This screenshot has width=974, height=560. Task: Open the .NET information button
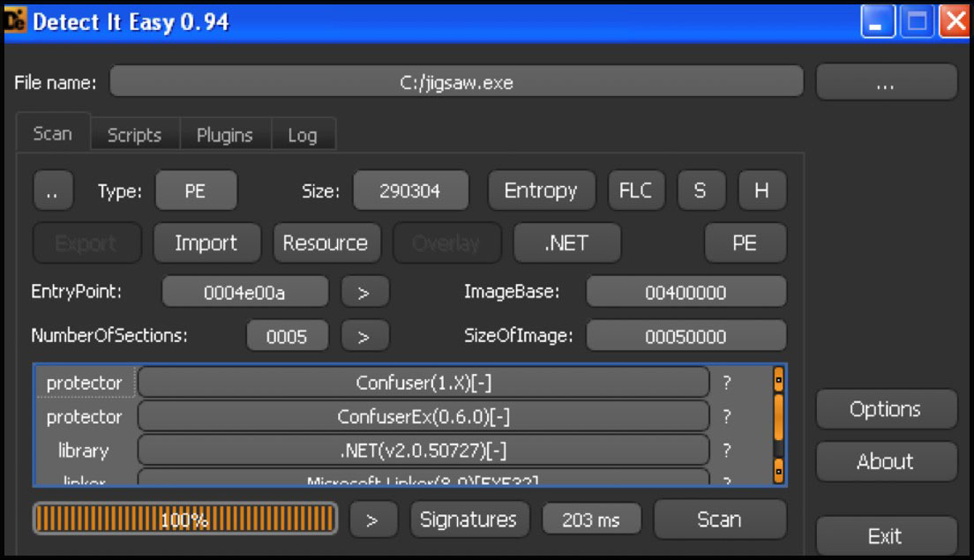point(566,243)
